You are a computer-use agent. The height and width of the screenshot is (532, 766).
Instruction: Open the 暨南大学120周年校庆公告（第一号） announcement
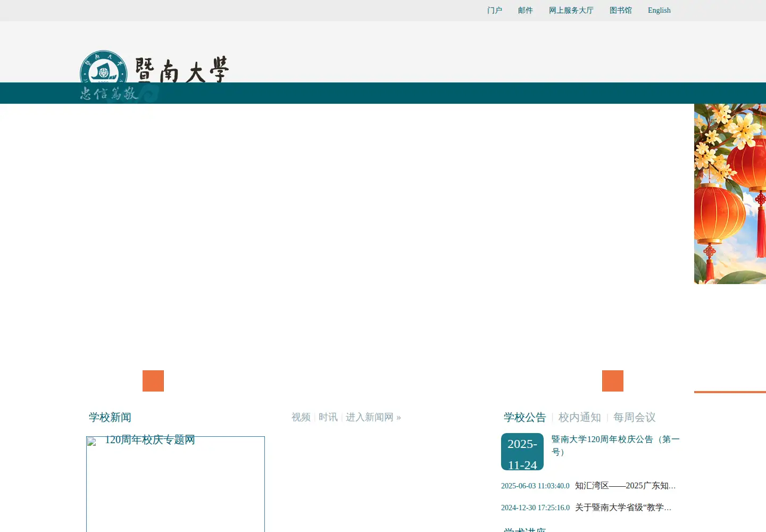615,446
